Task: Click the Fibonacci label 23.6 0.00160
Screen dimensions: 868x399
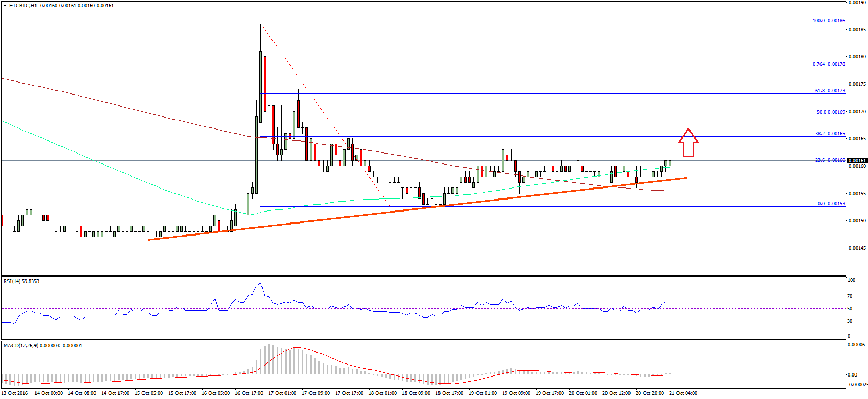Action: [x=830, y=160]
